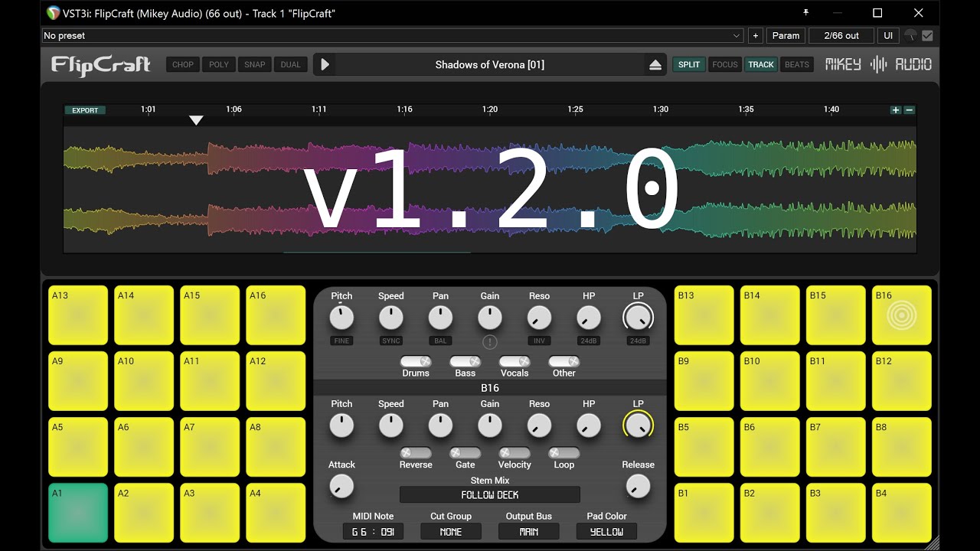Toggle the Drums stem switch
Viewport: 980px width, 551px height.
pos(416,361)
